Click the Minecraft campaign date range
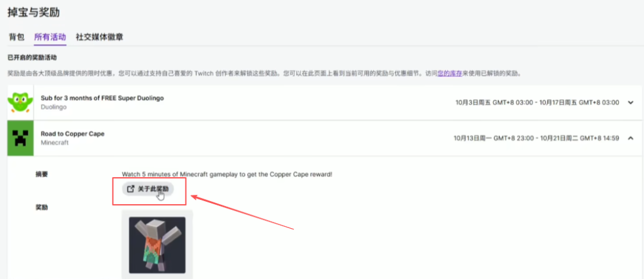Image resolution: width=644 pixels, height=279 pixels. pos(537,138)
